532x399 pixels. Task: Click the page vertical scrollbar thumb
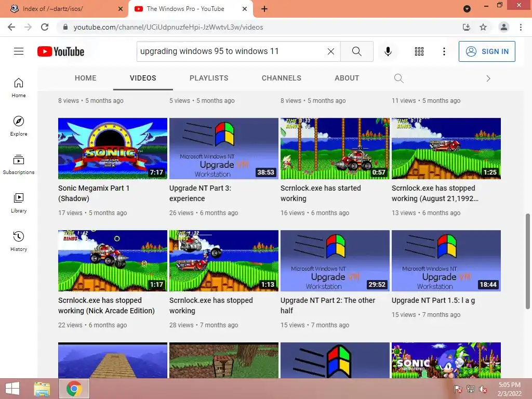(x=528, y=261)
